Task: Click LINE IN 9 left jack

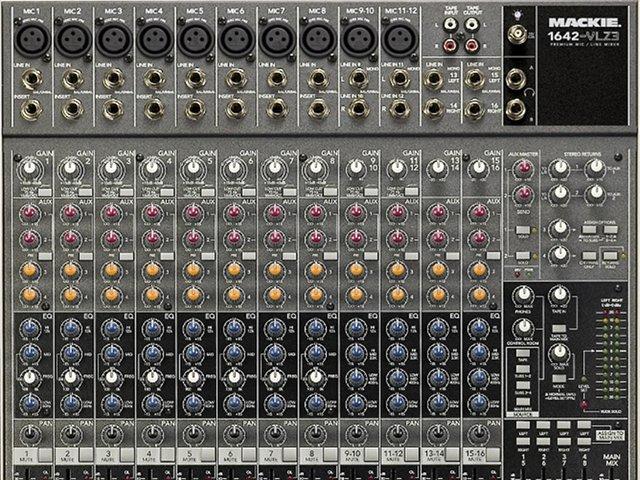Action: (x=358, y=78)
